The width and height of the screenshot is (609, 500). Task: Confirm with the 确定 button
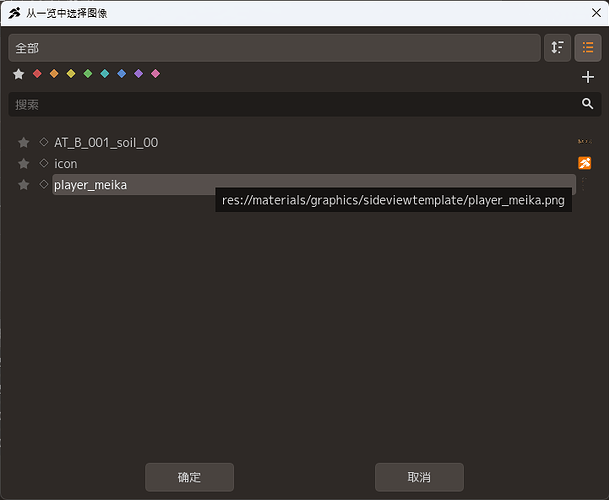point(190,477)
